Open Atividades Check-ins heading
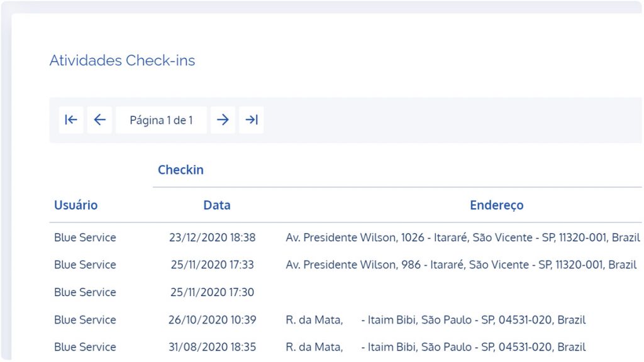Image resolution: width=644 pixels, height=362 pixels. point(123,60)
